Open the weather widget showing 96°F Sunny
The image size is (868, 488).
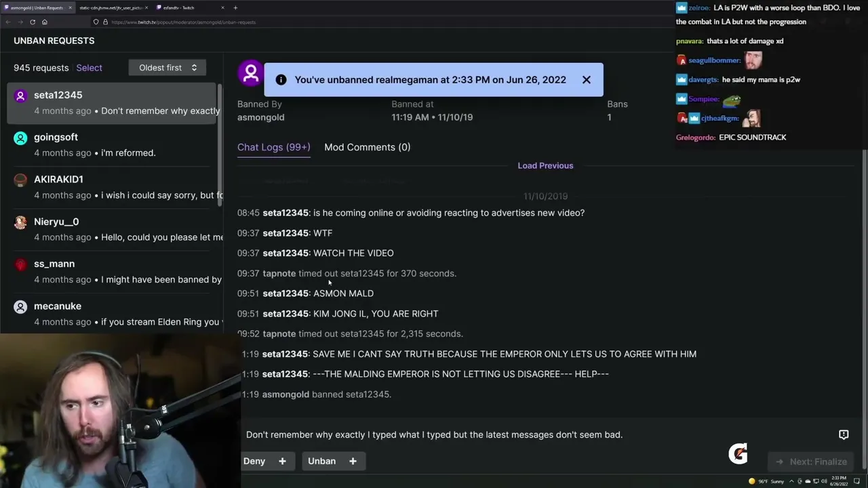[767, 481]
